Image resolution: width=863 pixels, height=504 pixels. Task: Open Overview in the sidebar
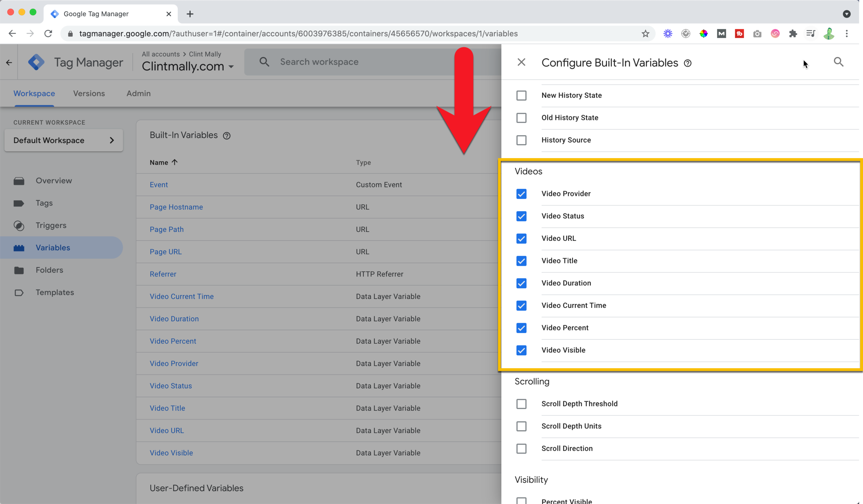click(54, 181)
